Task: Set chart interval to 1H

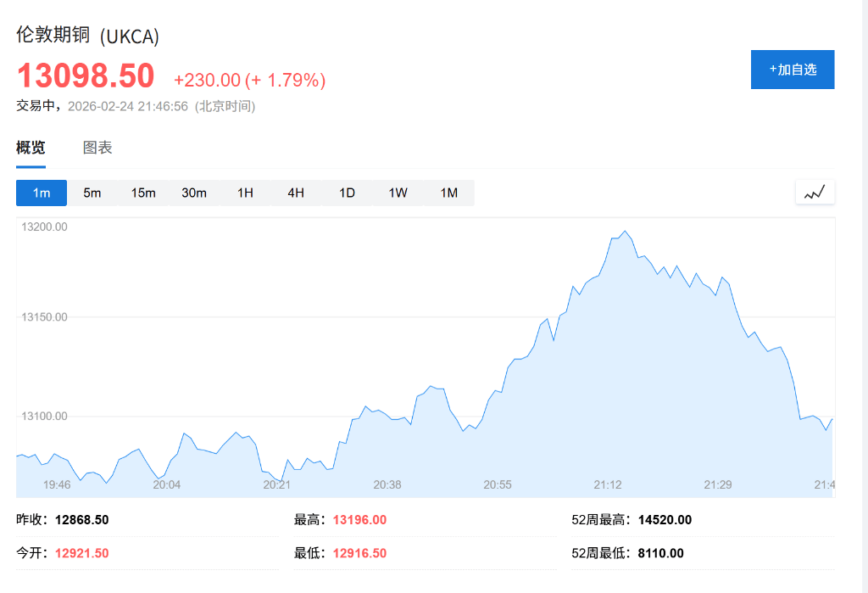Action: tap(245, 193)
